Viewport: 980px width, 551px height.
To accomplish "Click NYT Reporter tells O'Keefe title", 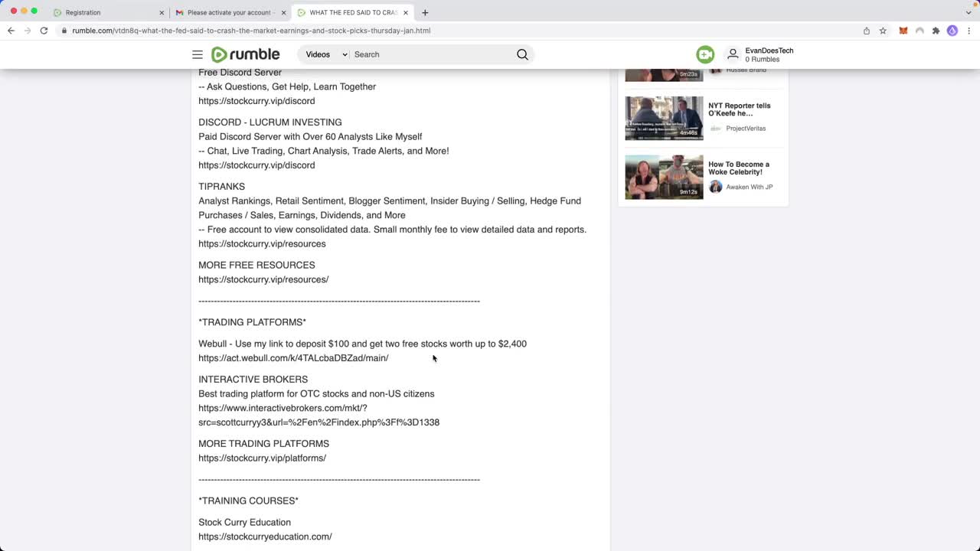I will [740, 109].
